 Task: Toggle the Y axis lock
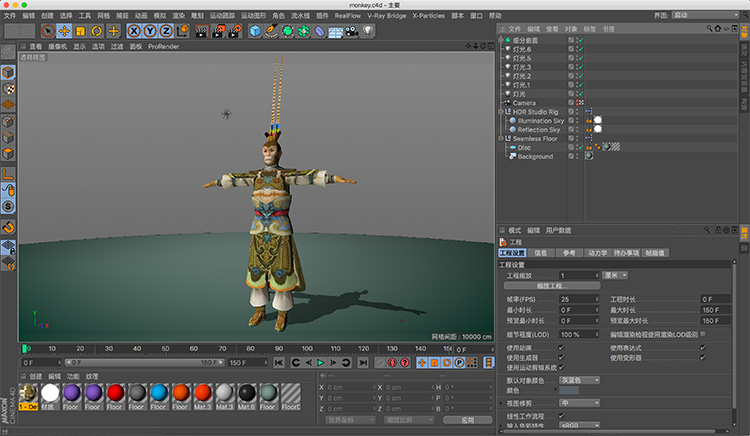pyautogui.click(x=150, y=31)
